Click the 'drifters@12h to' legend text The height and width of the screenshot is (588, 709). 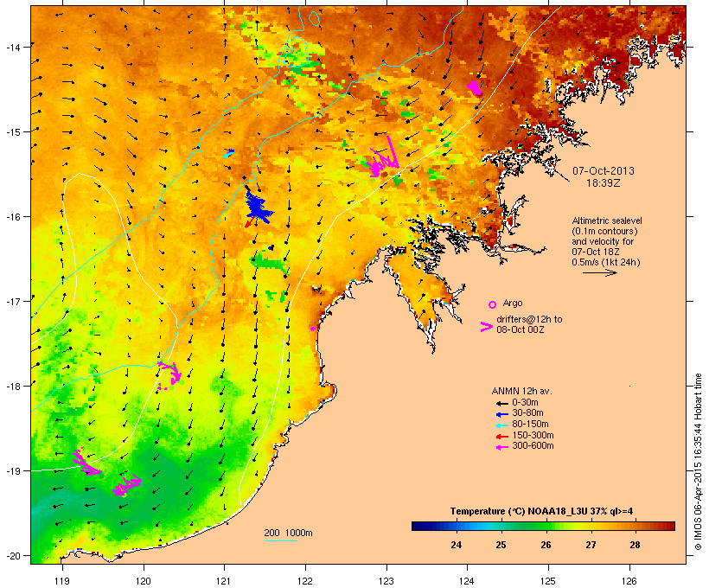pyautogui.click(x=529, y=319)
